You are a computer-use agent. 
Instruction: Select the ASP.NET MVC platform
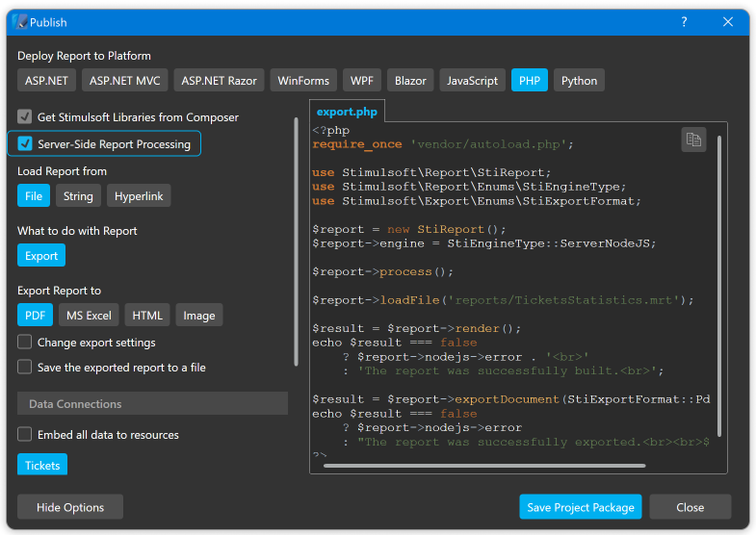125,81
